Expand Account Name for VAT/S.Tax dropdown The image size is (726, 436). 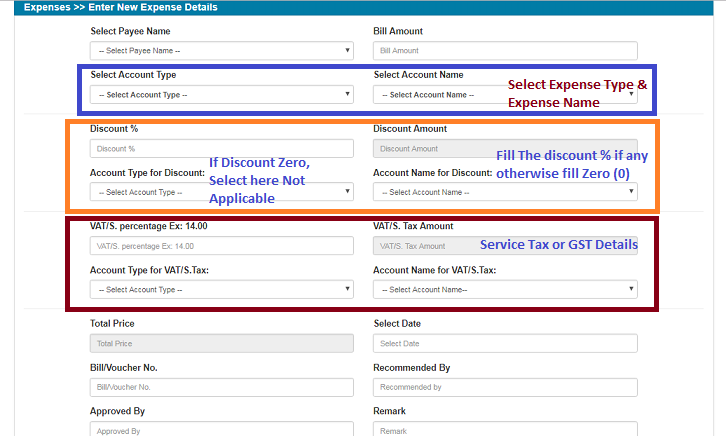(504, 289)
